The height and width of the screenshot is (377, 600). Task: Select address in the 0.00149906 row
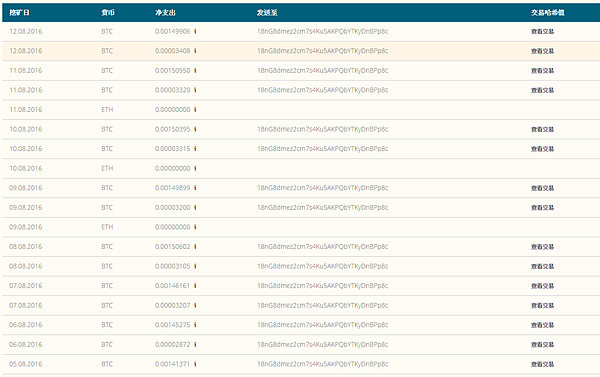(323, 31)
